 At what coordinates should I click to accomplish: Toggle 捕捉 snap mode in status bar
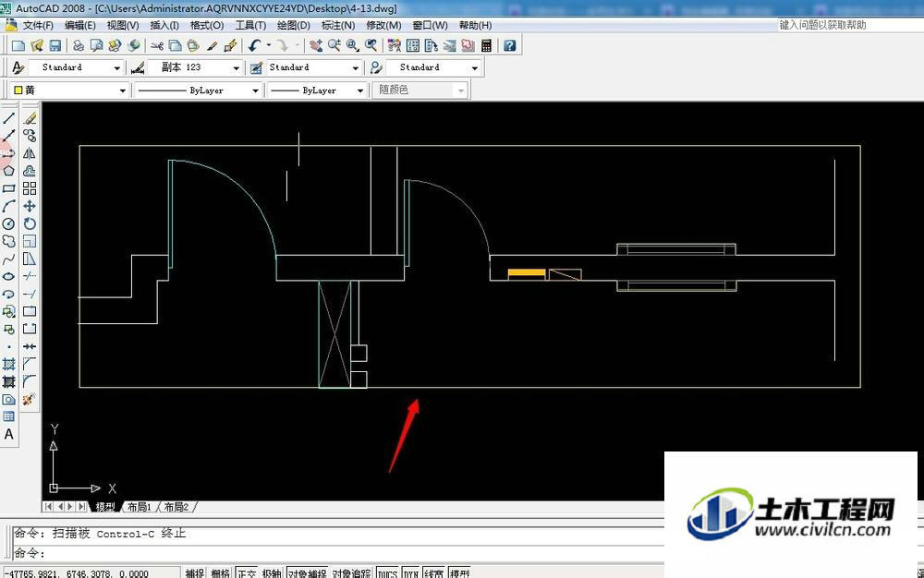tap(194, 572)
